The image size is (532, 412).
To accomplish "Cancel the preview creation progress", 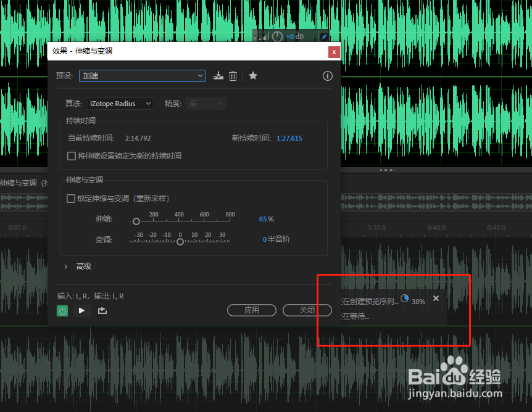I will point(436,299).
